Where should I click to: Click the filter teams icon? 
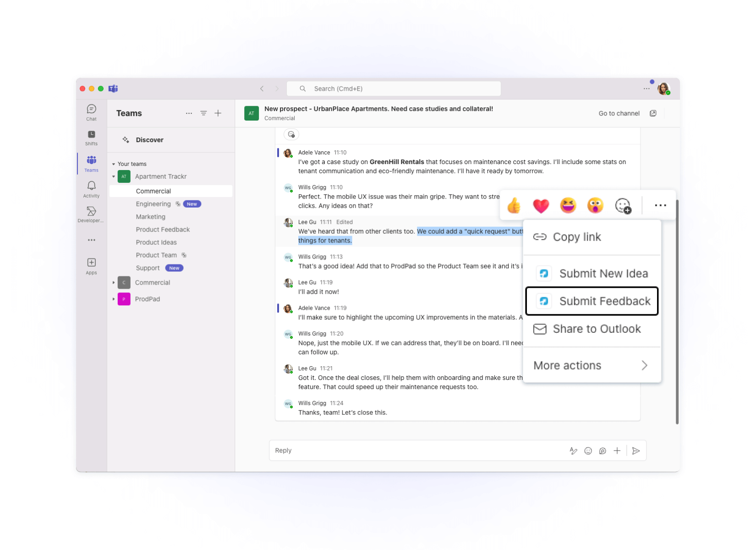point(203,113)
